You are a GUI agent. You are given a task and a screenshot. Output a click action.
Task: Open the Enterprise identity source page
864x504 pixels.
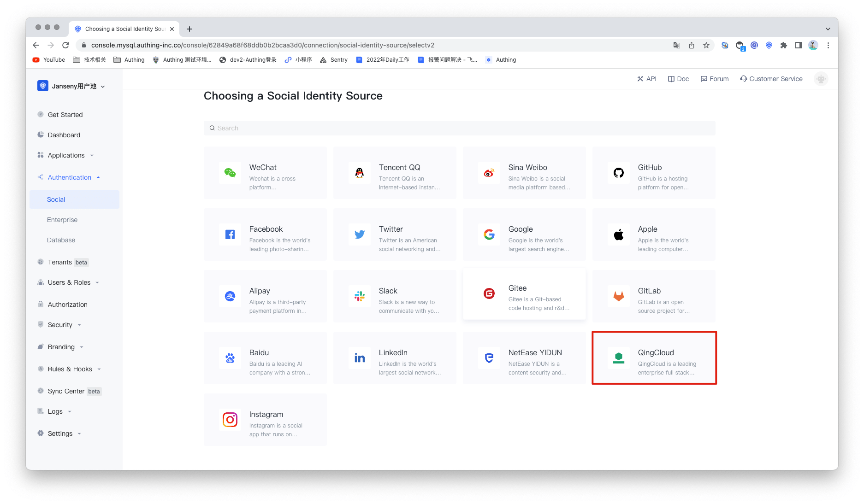[x=62, y=220]
